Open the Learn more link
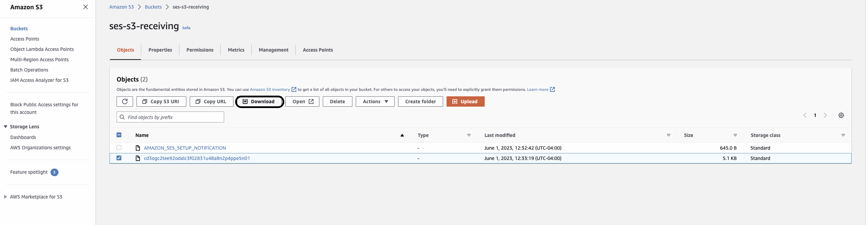Image resolution: width=868 pixels, height=225 pixels. tap(538, 89)
